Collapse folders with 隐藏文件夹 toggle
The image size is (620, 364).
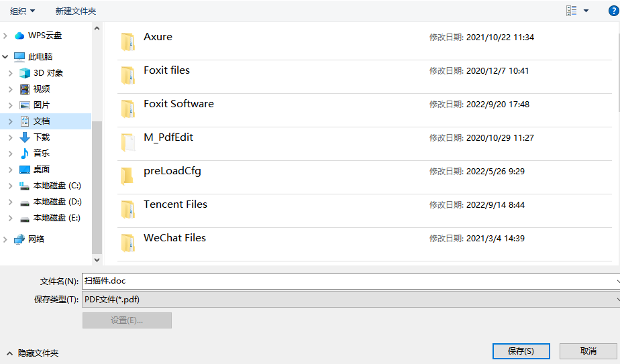[x=32, y=353]
